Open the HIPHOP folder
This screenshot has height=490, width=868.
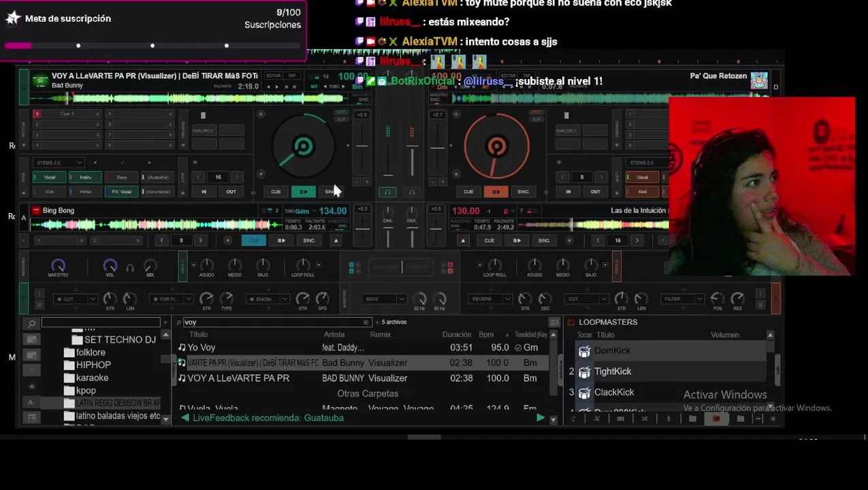coord(93,365)
